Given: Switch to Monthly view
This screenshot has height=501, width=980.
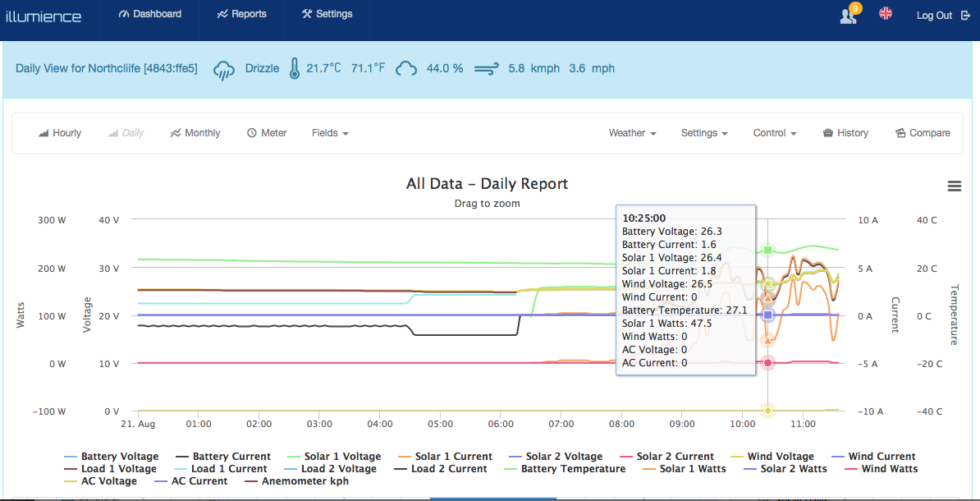Looking at the screenshot, I should point(195,133).
